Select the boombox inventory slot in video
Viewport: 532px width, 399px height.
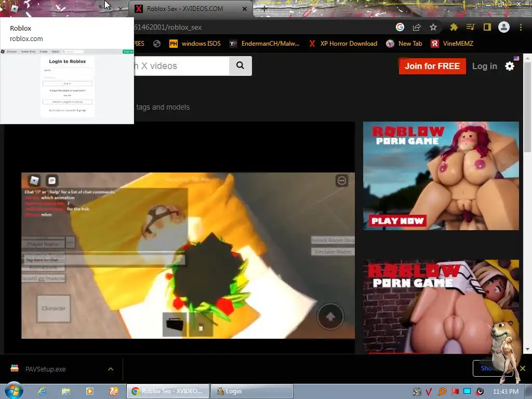point(175,325)
